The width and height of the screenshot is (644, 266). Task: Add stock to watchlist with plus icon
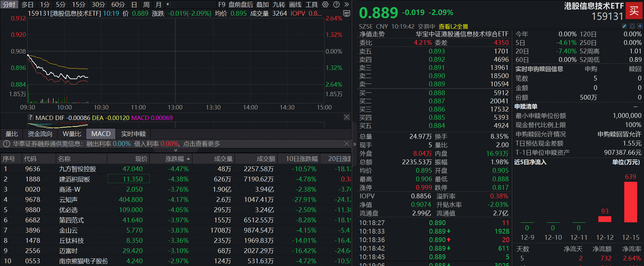point(640,26)
